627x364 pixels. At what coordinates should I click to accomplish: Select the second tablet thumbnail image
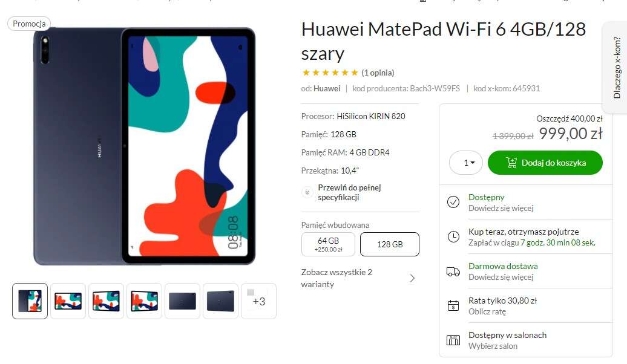pos(68,301)
